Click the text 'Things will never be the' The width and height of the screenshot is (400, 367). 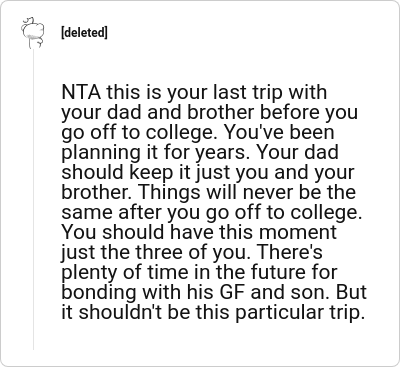coord(247,192)
